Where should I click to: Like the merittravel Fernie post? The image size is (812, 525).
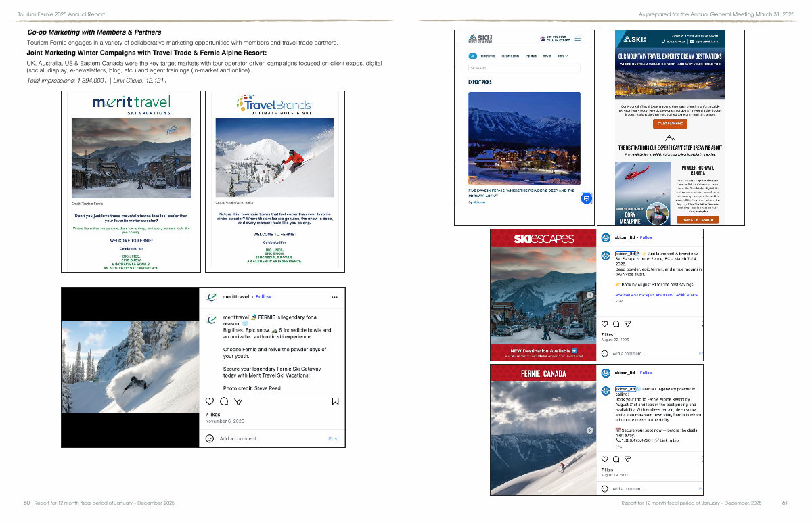[210, 401]
